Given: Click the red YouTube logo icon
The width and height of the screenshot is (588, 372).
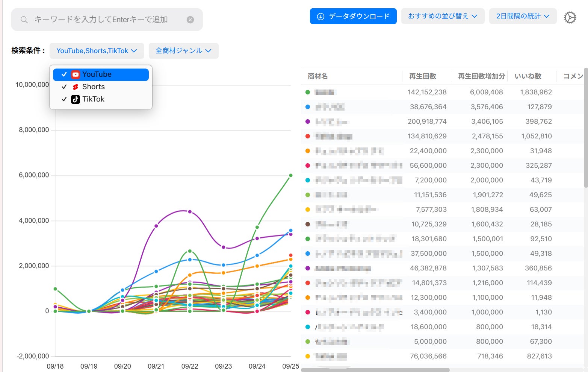Looking at the screenshot, I should coord(76,74).
